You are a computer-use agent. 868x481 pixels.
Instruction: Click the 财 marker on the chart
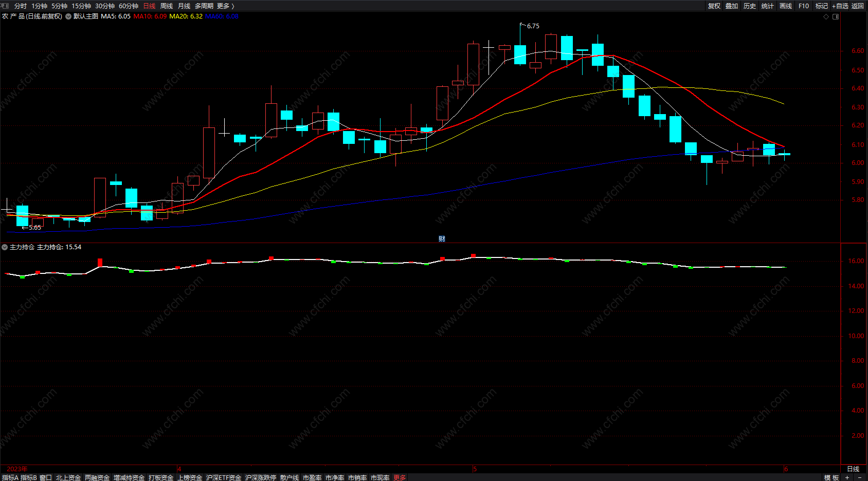coord(442,239)
